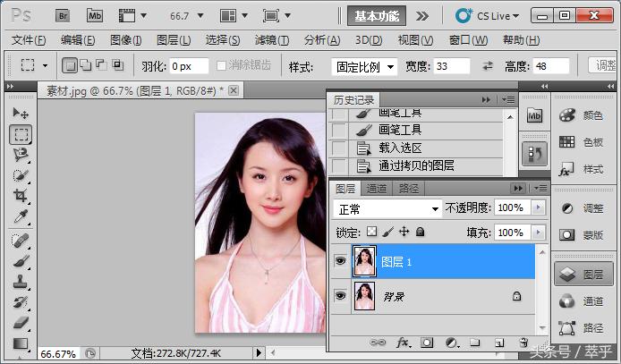Screen dimensions: 621x364
Task: Open the tool preset picker arrow
Action: pos(45,65)
